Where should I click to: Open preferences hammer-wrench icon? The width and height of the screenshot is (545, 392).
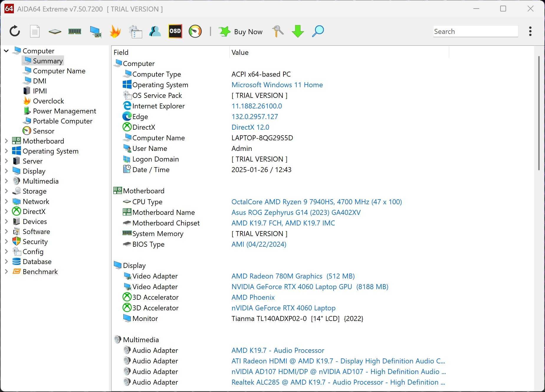[278, 31]
